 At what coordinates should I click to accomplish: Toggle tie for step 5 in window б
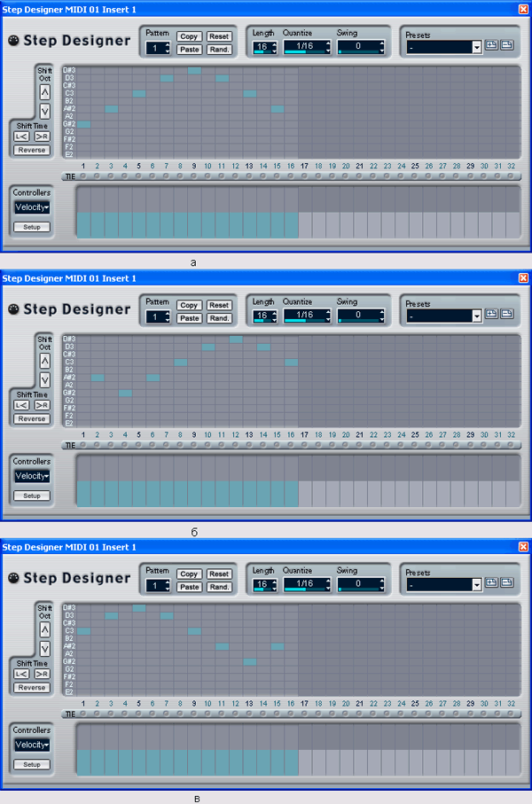(x=138, y=445)
